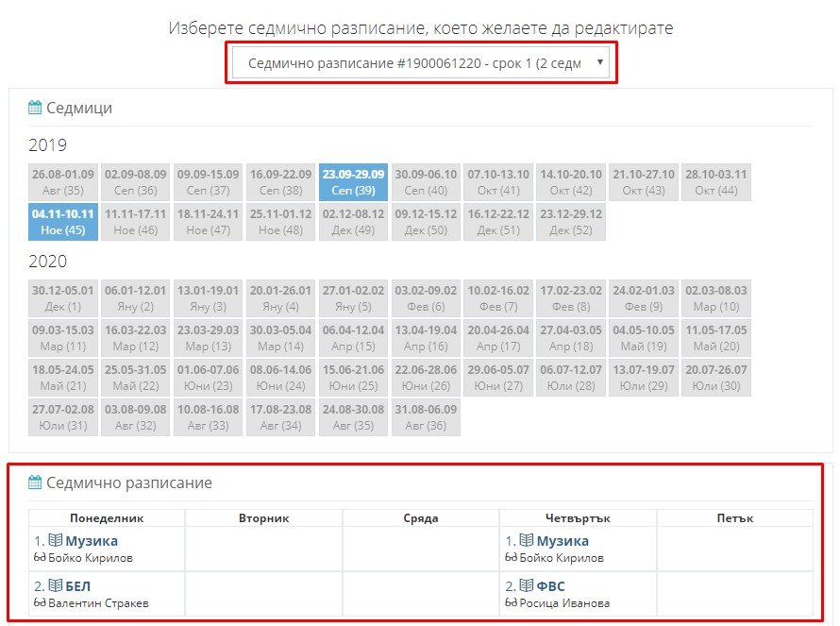Select week 01.06-07.06 Юни (23)
The height and width of the screenshot is (626, 840).
tap(209, 378)
